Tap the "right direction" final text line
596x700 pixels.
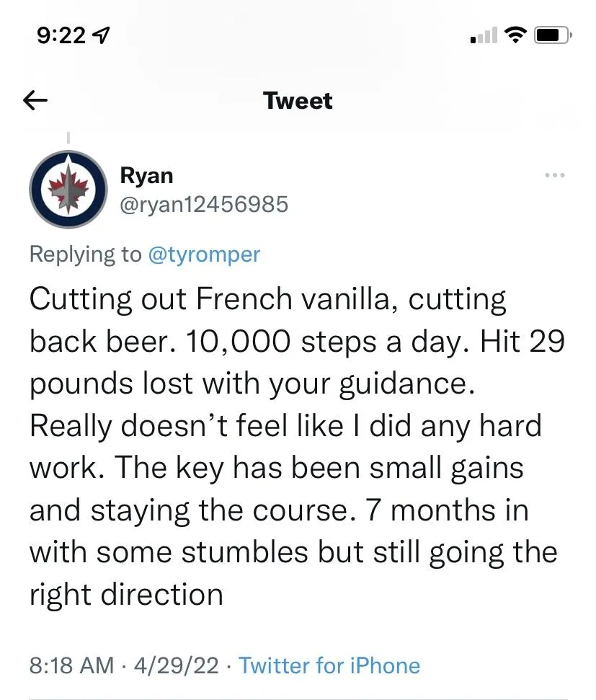pyautogui.click(x=126, y=595)
